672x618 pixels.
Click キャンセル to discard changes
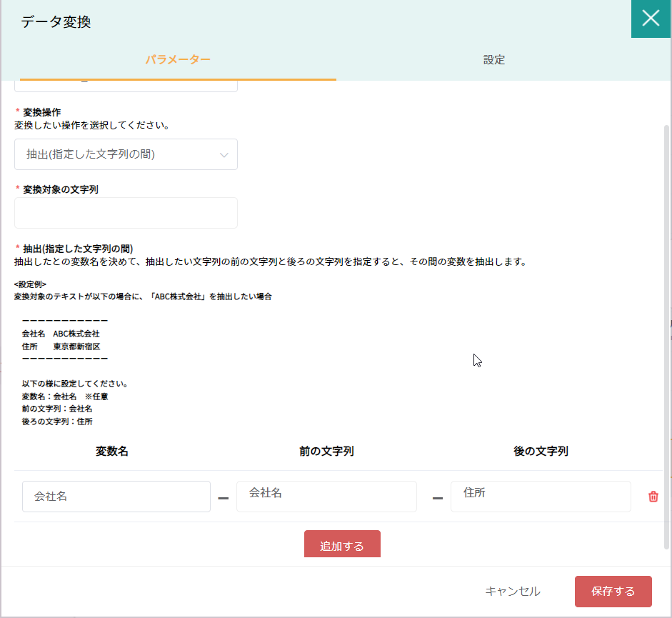click(512, 591)
